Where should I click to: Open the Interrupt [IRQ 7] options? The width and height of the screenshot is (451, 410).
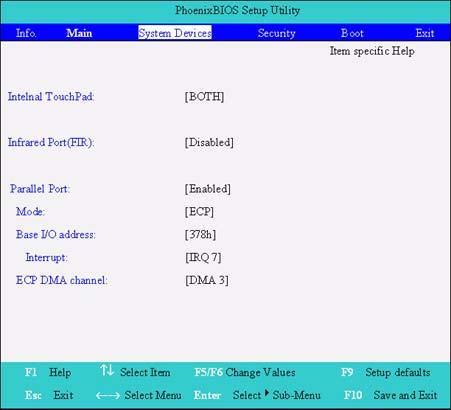click(203, 257)
